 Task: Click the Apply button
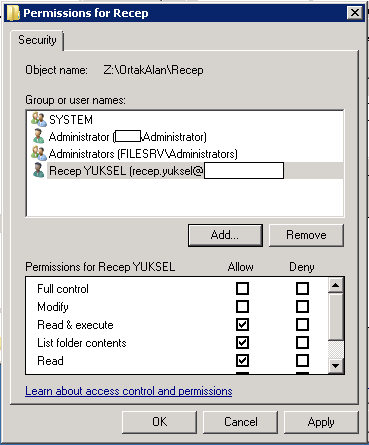321,422
